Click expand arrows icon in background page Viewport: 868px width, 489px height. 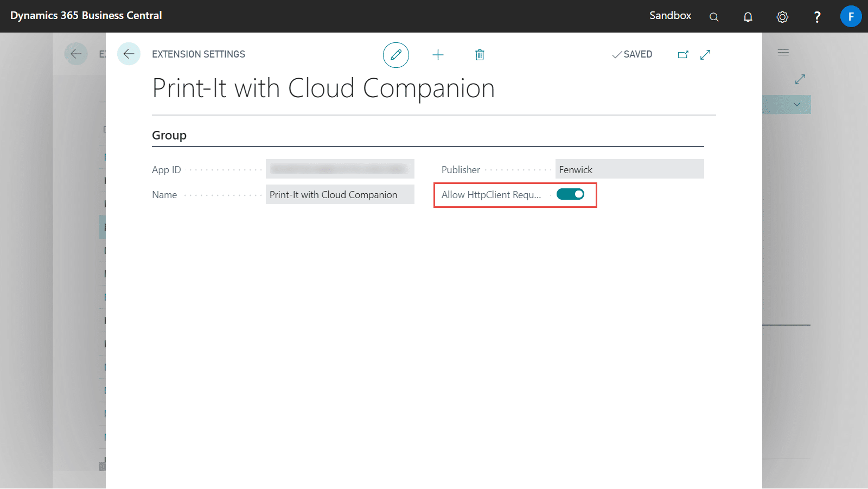pyautogui.click(x=800, y=79)
